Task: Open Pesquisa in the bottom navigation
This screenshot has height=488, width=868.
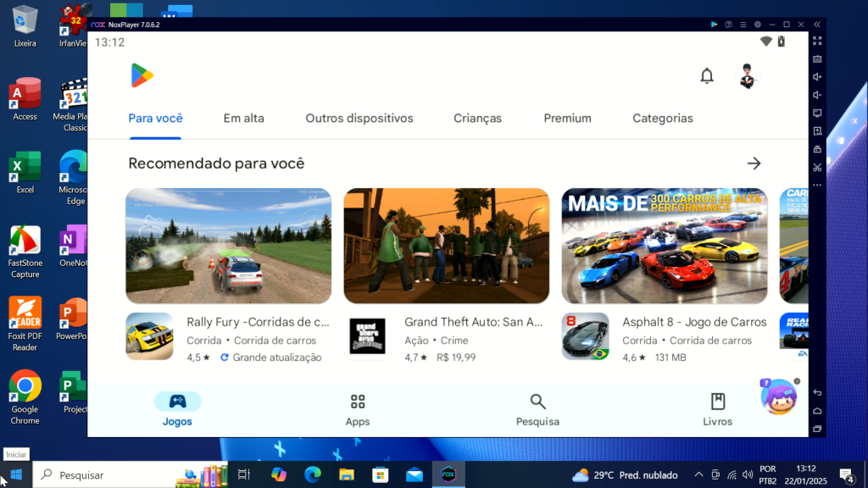Action: click(x=537, y=410)
